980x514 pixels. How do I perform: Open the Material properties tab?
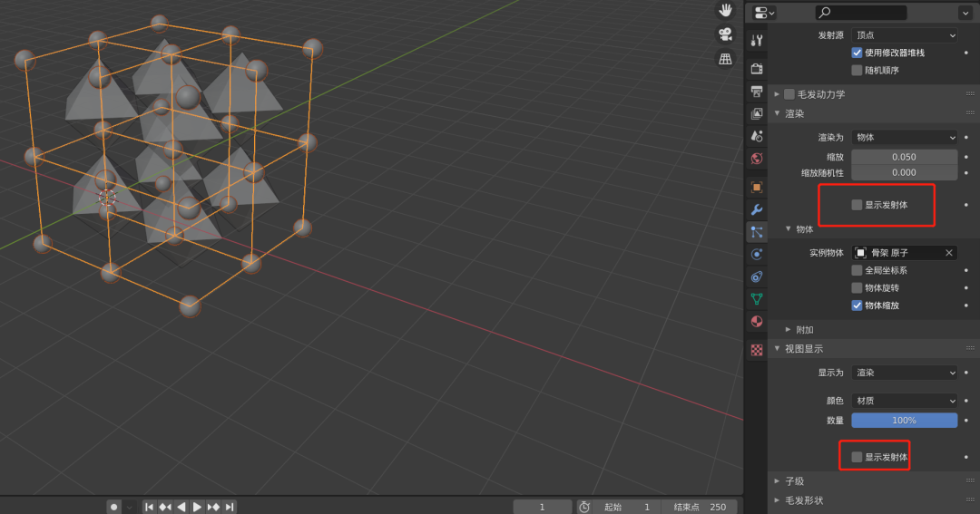click(757, 322)
